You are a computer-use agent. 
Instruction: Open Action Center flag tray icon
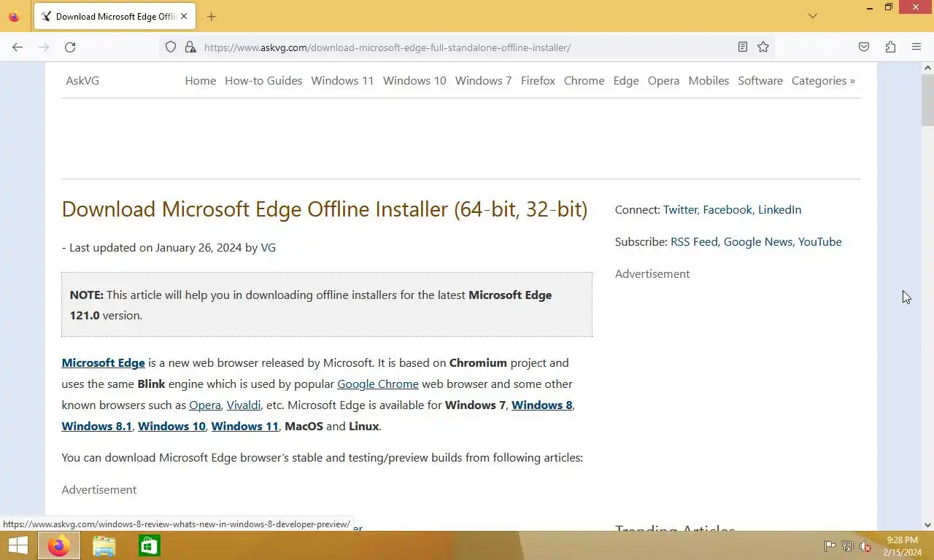tap(830, 546)
